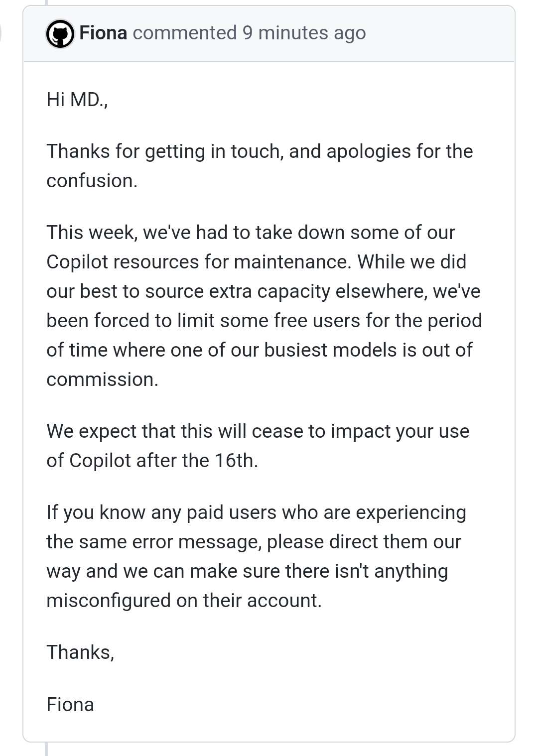The height and width of the screenshot is (756, 536).
Task: Click the word "commented" in the header
Action: 184,33
